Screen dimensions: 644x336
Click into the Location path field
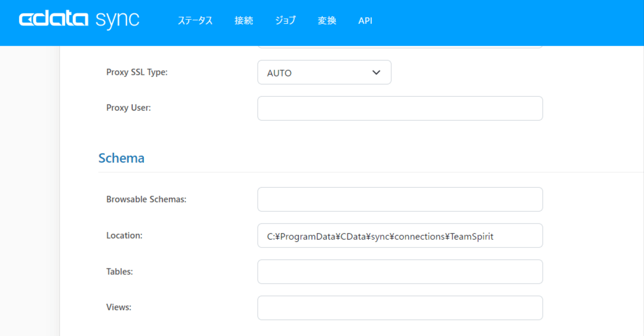(400, 236)
